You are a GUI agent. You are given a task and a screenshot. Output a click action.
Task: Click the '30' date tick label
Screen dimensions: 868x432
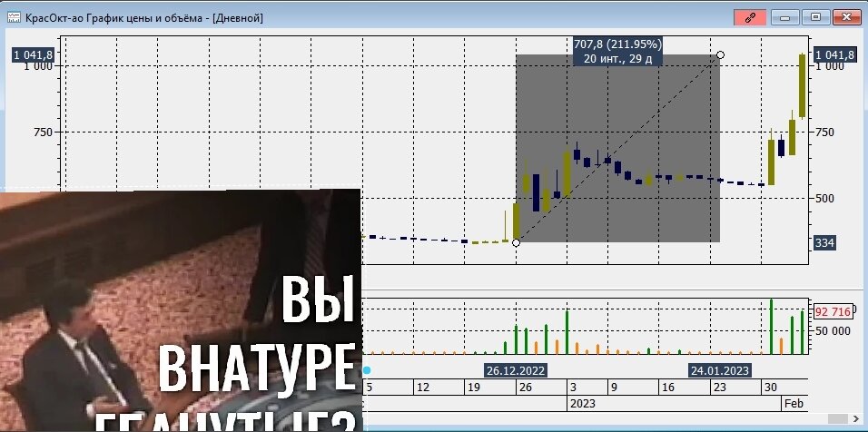point(771,388)
